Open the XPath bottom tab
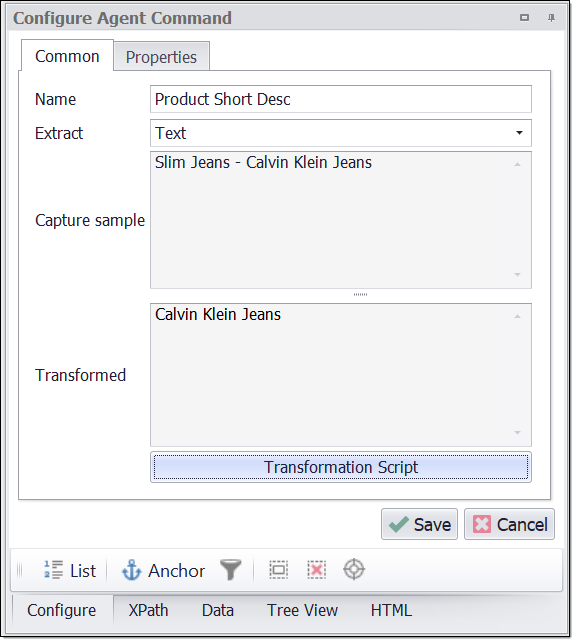 click(x=148, y=610)
